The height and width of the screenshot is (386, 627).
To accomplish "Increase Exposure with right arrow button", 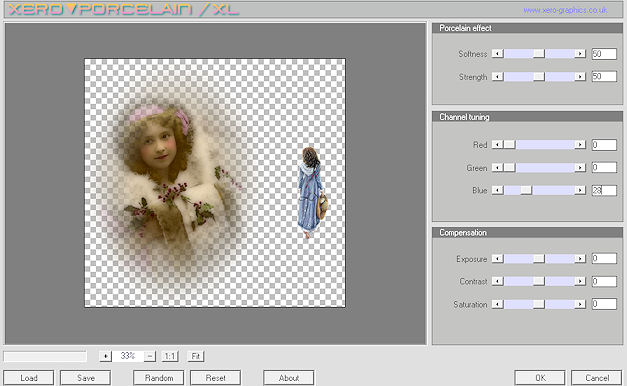I will click(580, 259).
